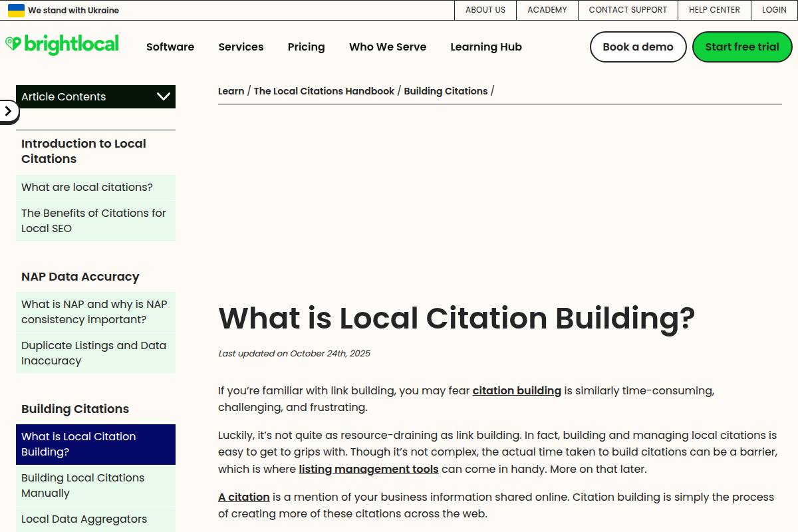Open the Help Center page

click(714, 10)
